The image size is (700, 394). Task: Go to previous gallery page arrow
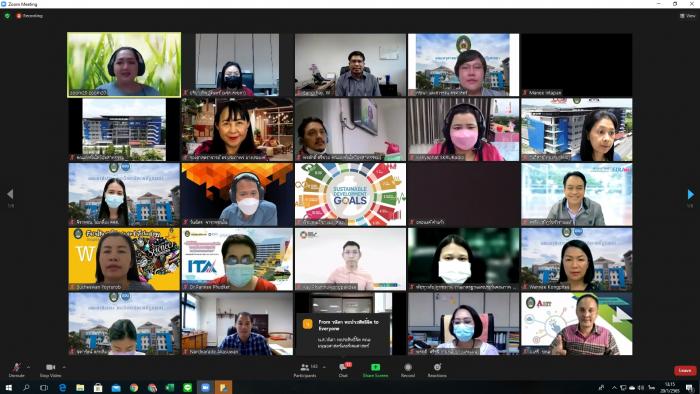point(10,194)
